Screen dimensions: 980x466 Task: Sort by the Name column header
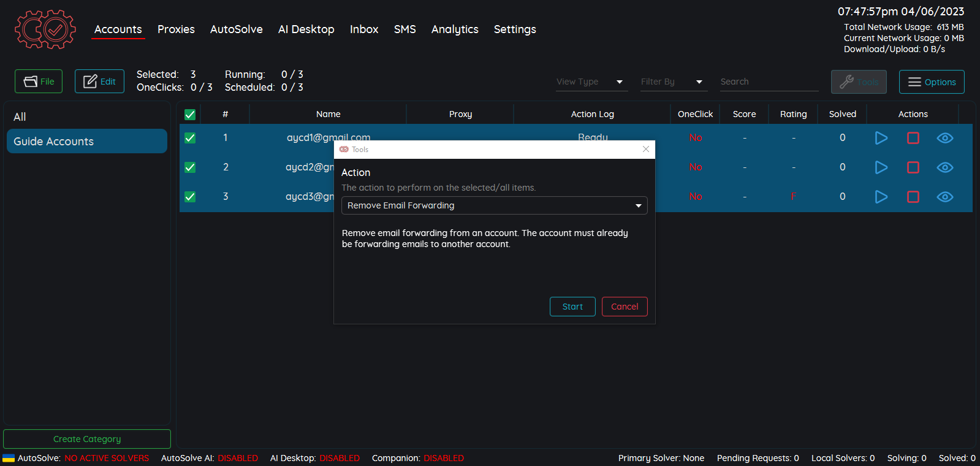click(x=329, y=114)
